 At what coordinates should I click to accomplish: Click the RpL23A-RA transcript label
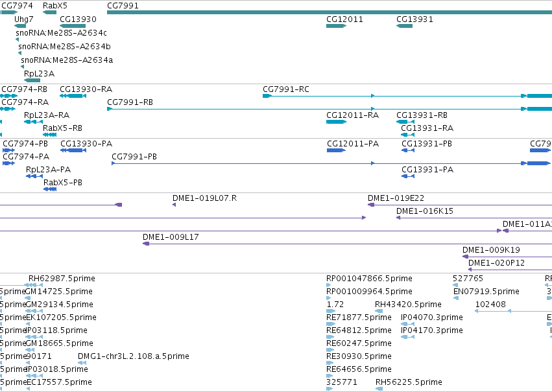(x=47, y=115)
